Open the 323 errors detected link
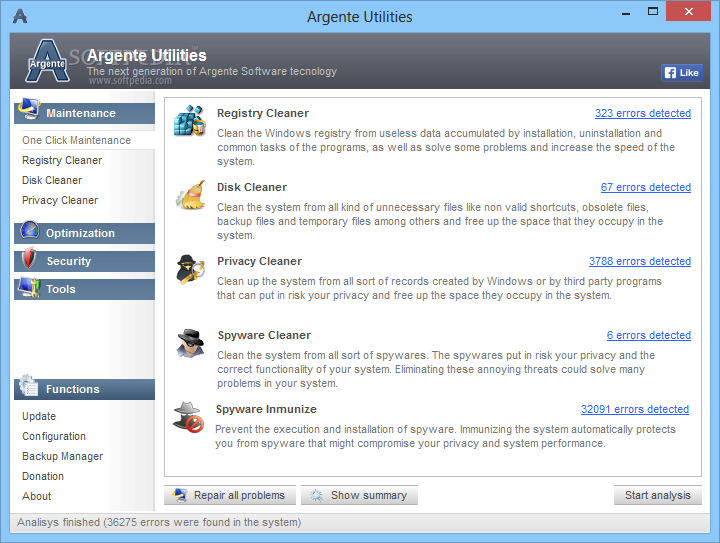This screenshot has width=720, height=543. pyautogui.click(x=643, y=113)
